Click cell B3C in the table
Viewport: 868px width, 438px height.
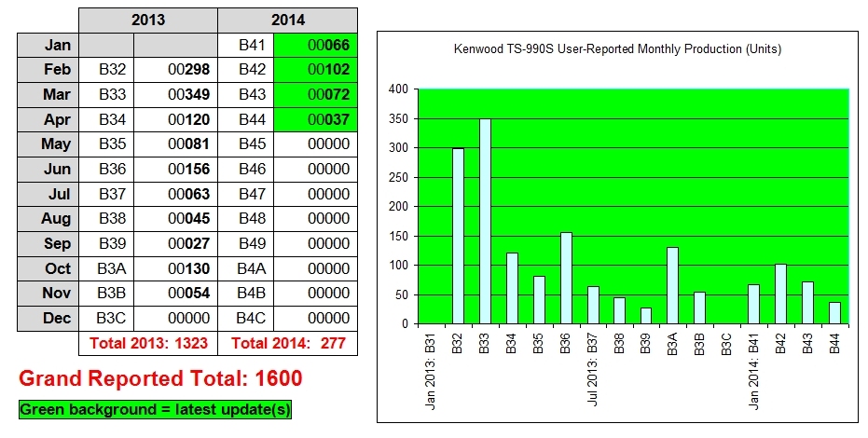[106, 319]
